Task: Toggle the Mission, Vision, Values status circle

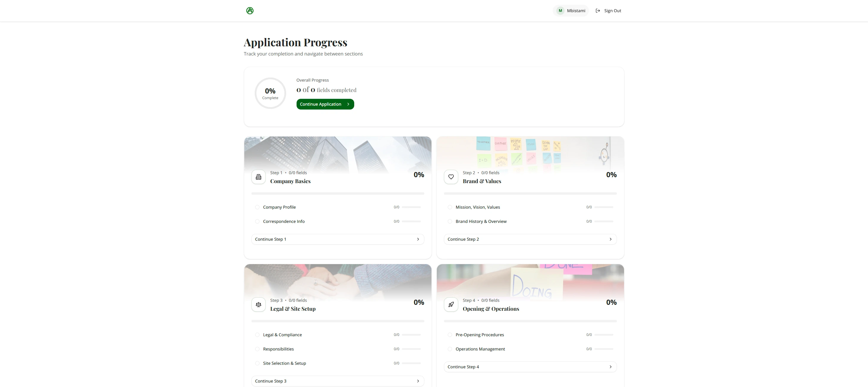Action: [450, 207]
